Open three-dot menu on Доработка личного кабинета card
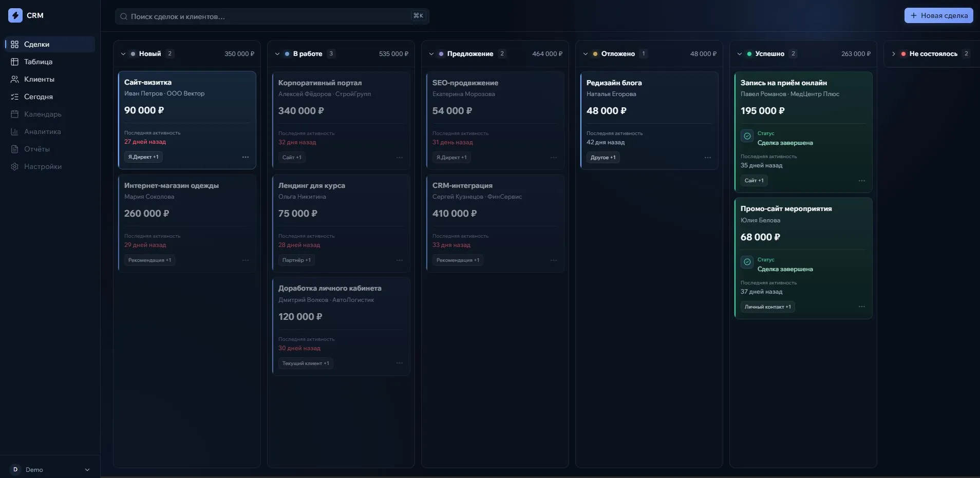This screenshot has width=980, height=478. pos(400,363)
